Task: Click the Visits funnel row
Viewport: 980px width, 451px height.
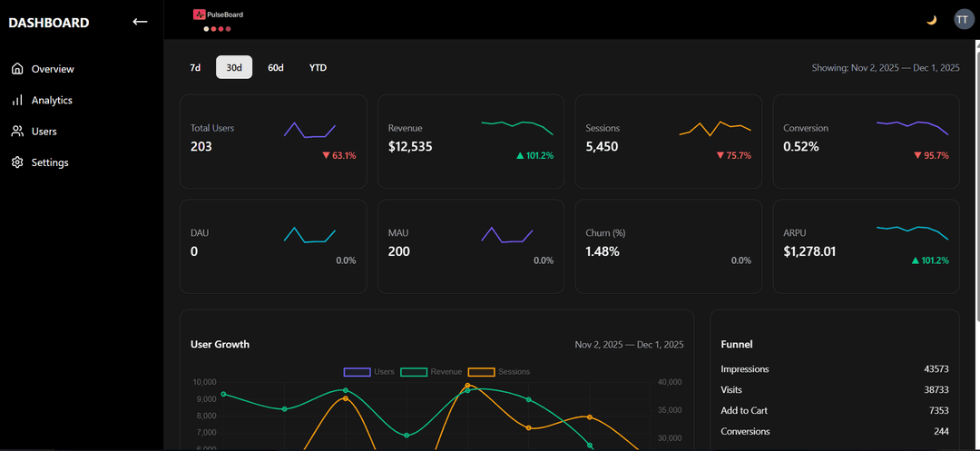Action: click(x=835, y=390)
